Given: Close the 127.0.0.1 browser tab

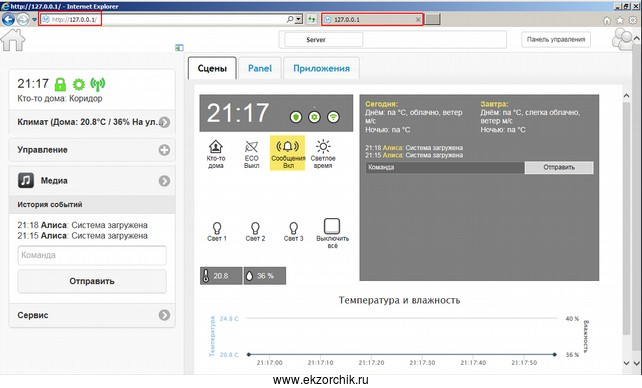Looking at the screenshot, I should point(418,19).
